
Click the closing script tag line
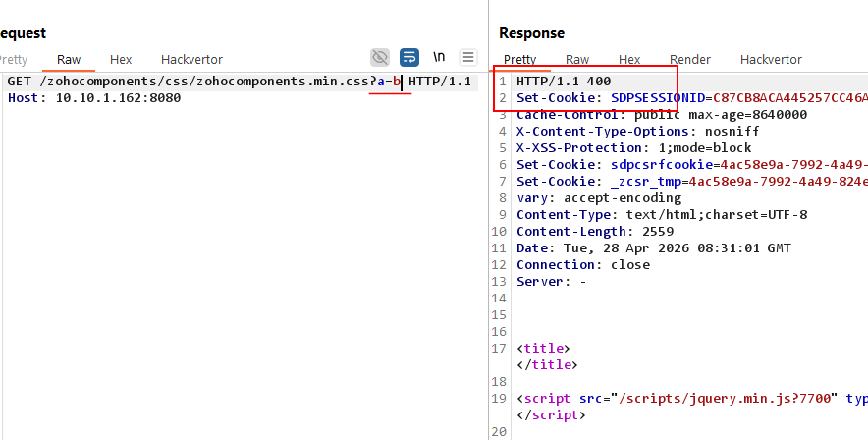[x=551, y=414]
